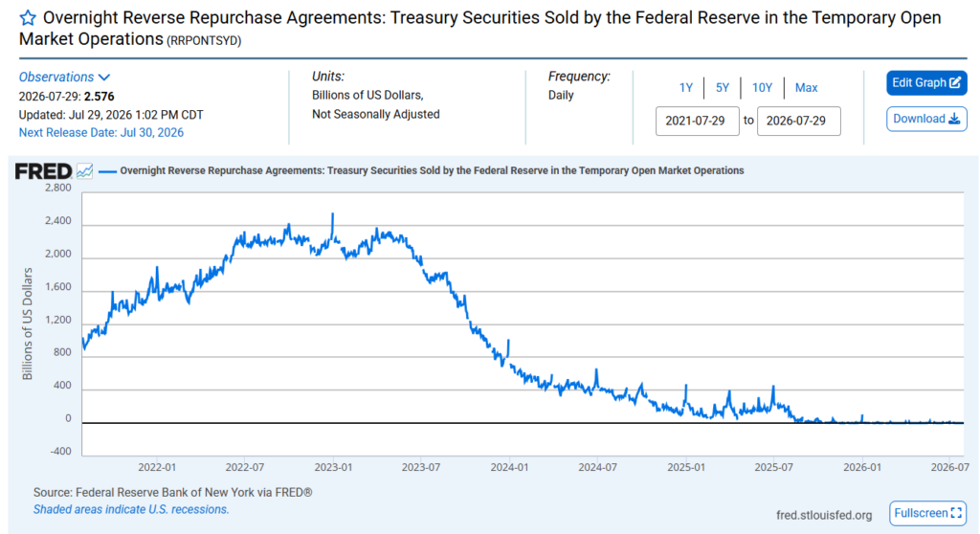Click the start date field 2021-07-29
This screenshot has height=534, width=980.
pyautogui.click(x=697, y=121)
